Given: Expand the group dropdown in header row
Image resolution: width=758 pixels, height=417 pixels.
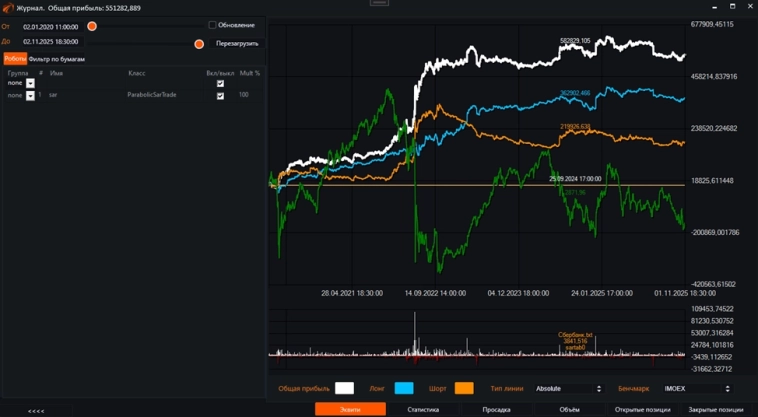Looking at the screenshot, I should click(30, 83).
